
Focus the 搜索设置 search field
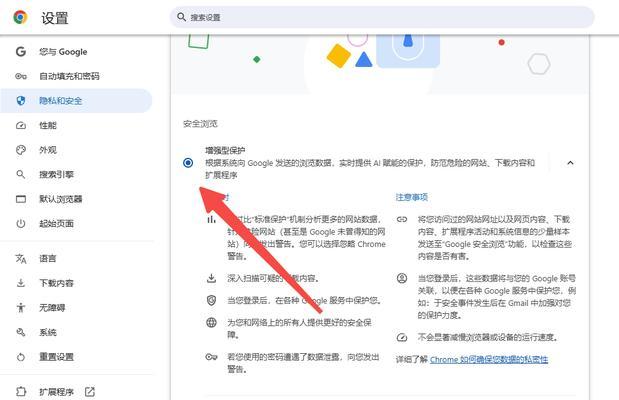[x=382, y=17]
